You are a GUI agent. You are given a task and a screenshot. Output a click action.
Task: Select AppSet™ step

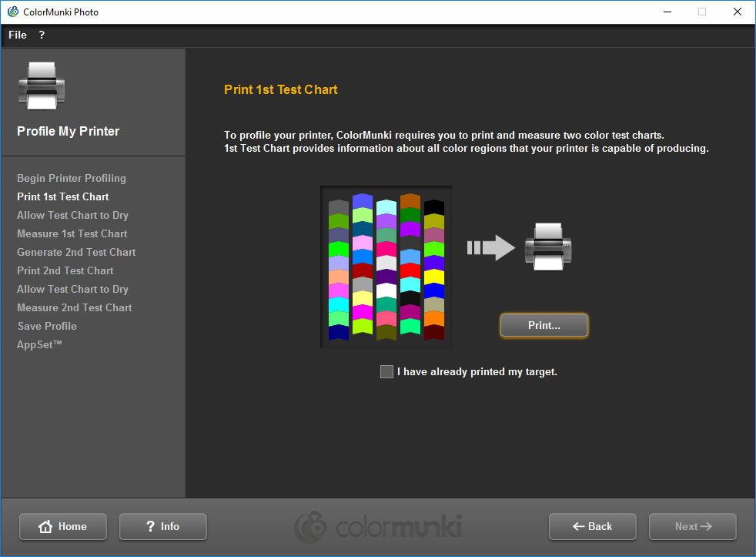click(x=39, y=344)
